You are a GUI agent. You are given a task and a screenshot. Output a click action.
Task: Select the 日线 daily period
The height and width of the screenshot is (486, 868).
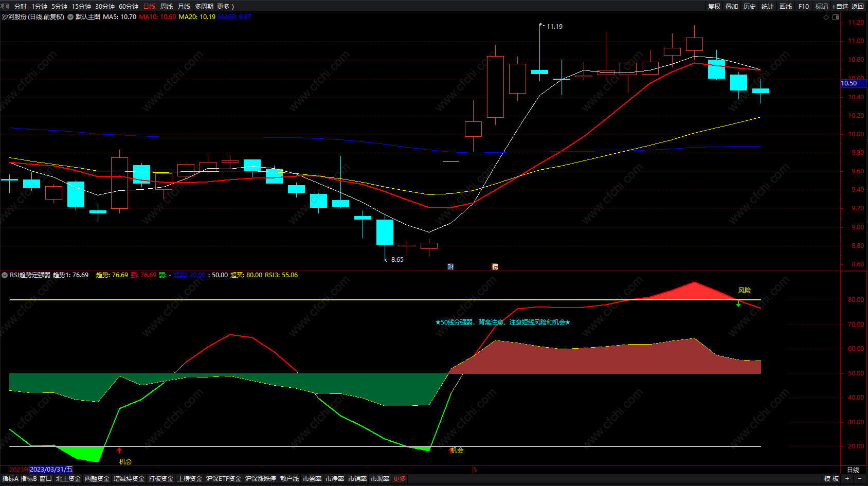(149, 7)
